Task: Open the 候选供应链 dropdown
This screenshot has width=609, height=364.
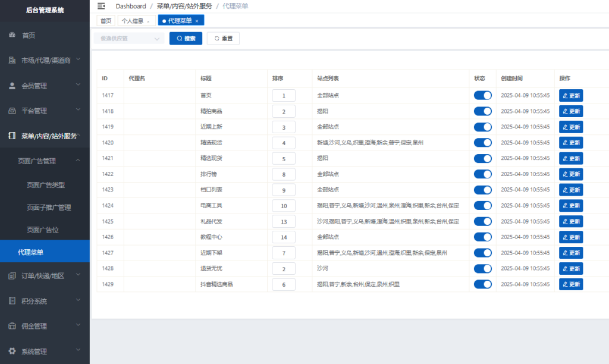Action: 128,39
